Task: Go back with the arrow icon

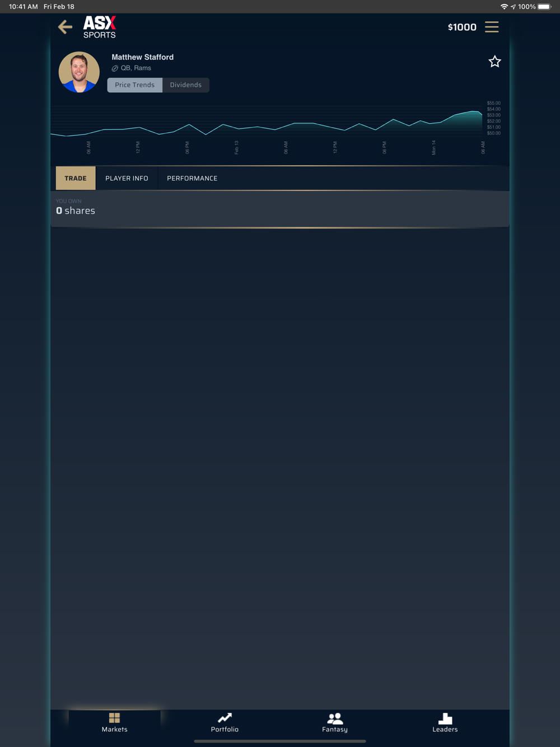Action: coord(65,27)
